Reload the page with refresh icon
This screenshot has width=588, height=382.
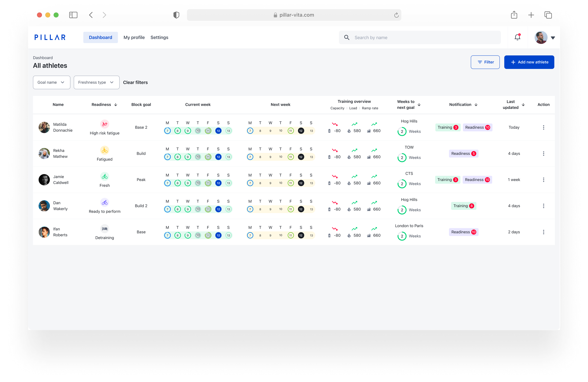(x=396, y=15)
